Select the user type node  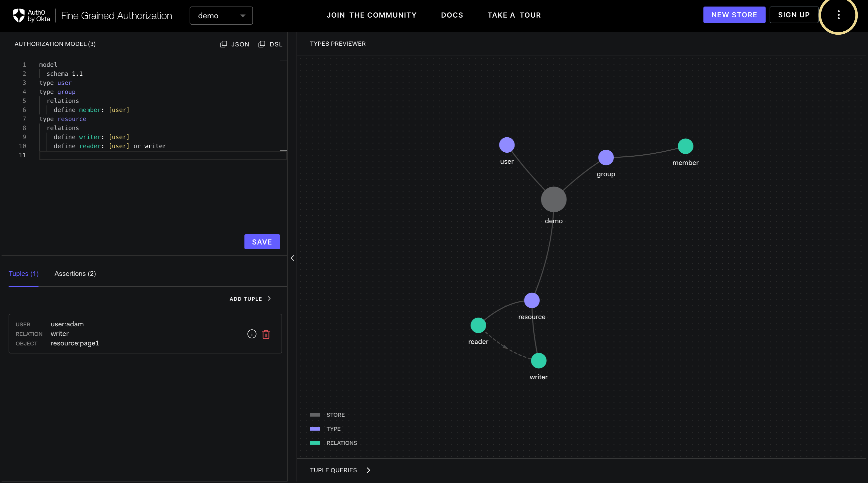click(506, 145)
